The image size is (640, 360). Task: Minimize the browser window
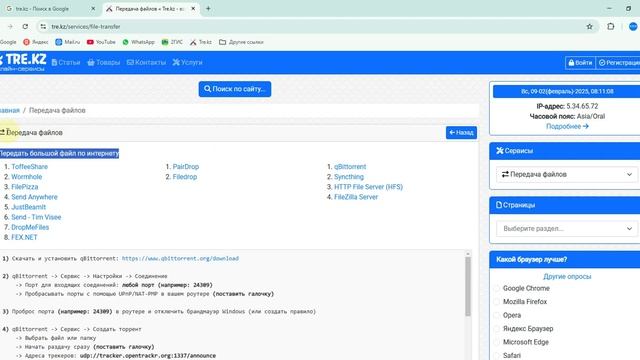[x=609, y=9]
